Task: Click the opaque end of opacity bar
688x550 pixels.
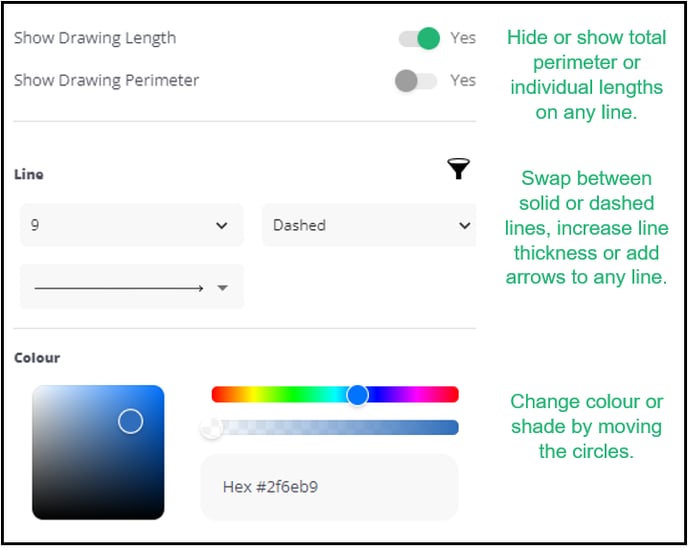Action: (x=450, y=428)
